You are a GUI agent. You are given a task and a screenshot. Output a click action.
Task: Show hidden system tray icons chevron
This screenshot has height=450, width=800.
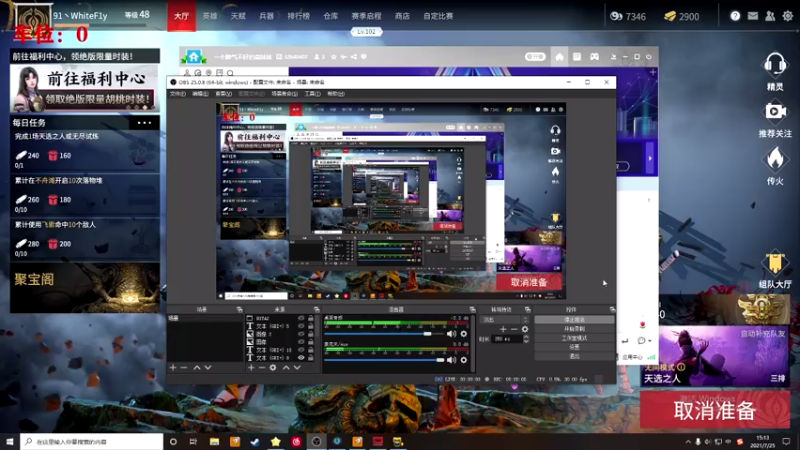point(688,441)
